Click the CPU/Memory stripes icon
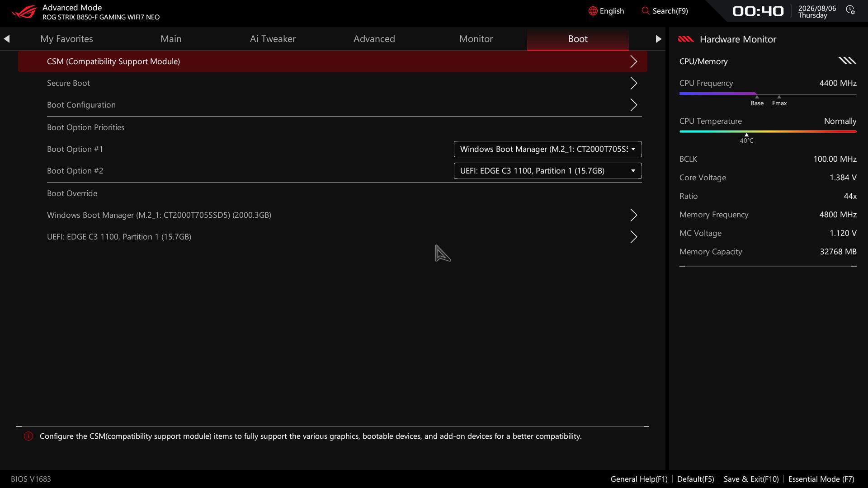The image size is (868, 488). point(847,61)
